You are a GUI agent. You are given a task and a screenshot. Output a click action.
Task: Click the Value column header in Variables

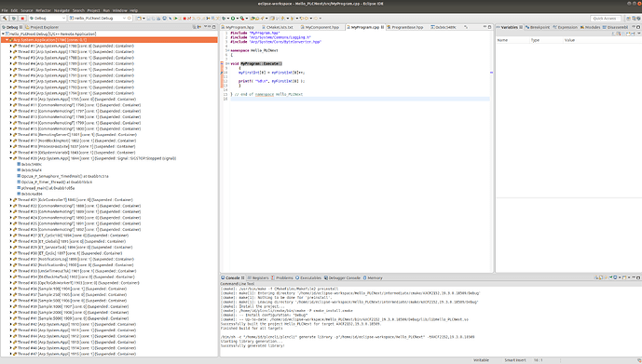(x=569, y=40)
